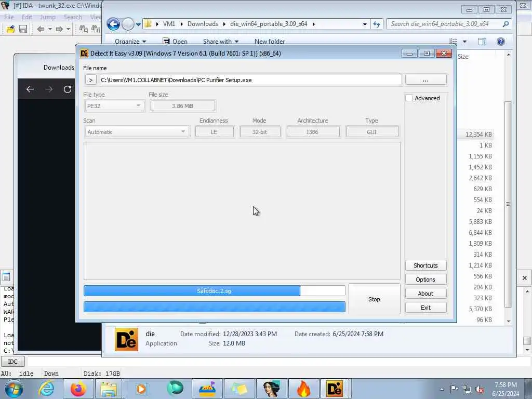This screenshot has width=532, height=399.
Task: Open IDA back-arrow history dropdown
Action: click(50, 29)
